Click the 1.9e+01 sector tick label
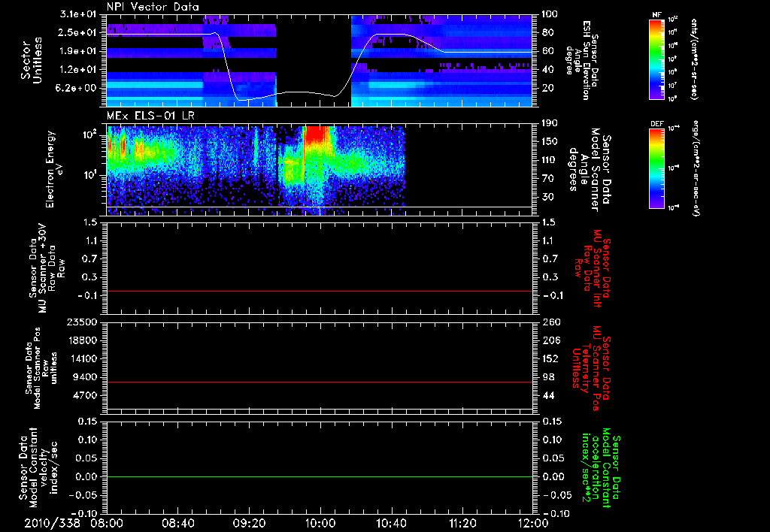Image resolution: width=770 pixels, height=532 pixels. coord(78,51)
